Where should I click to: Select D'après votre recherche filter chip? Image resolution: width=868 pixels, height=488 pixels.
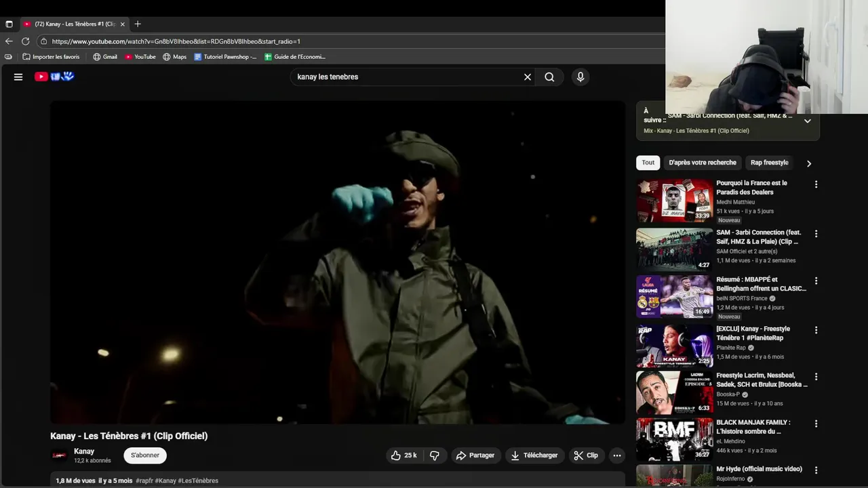[703, 163]
